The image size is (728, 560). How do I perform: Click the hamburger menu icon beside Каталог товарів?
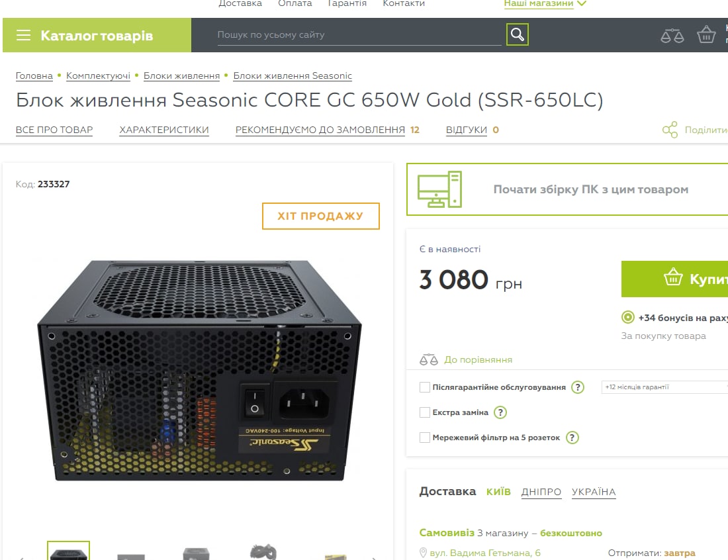(23, 35)
